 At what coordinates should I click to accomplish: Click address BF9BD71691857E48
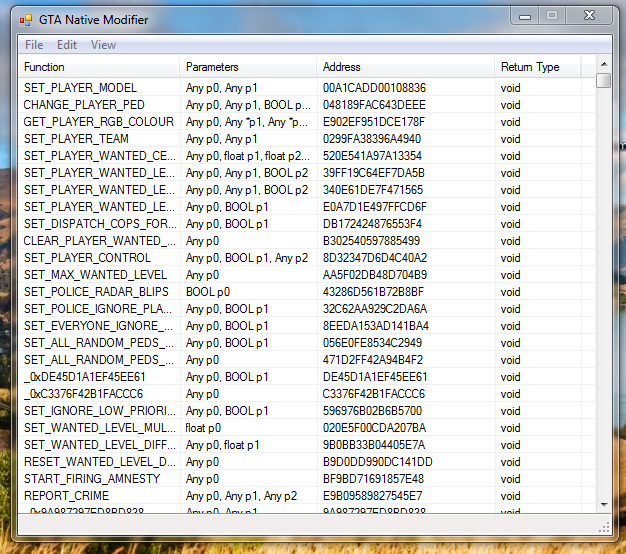[373, 479]
